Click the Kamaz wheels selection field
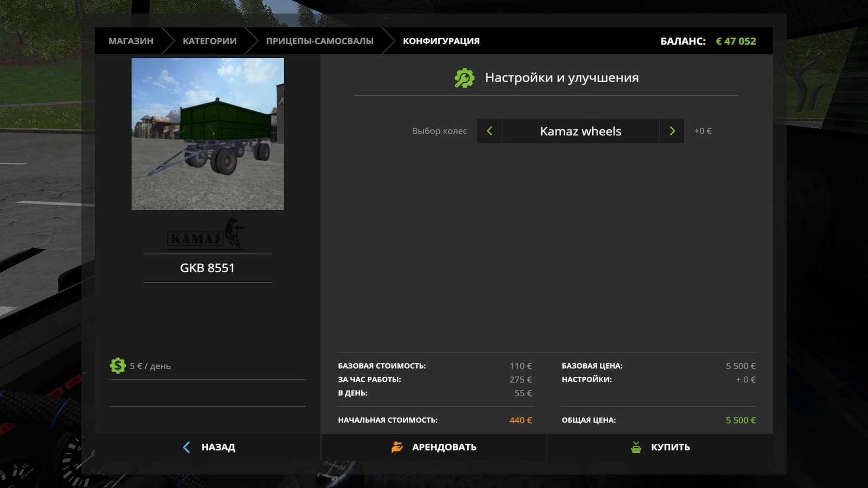This screenshot has width=868, height=488. 580,131
